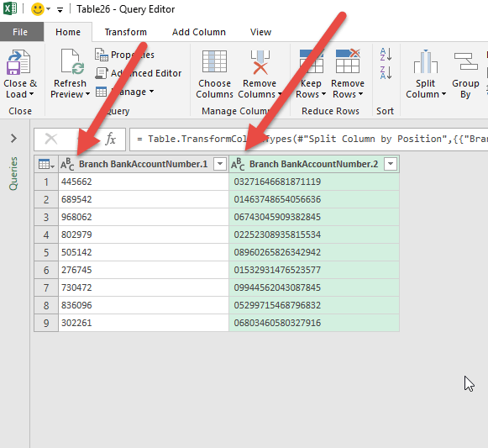Select the Branch BankAccountNumber.2 column header
Screen dimensions: 488x448
(314, 164)
